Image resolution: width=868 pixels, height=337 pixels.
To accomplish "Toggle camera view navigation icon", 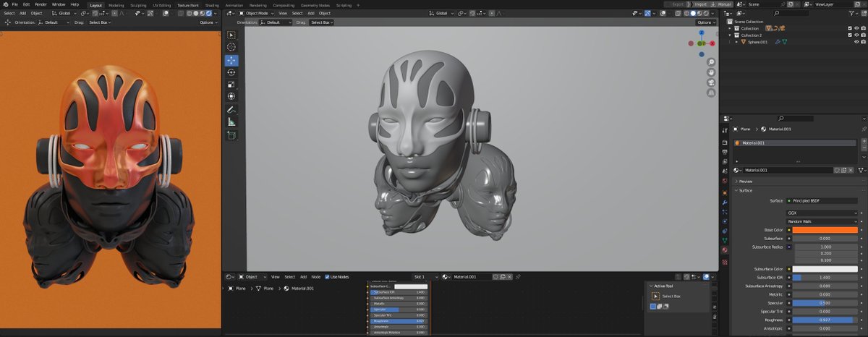I will (711, 82).
